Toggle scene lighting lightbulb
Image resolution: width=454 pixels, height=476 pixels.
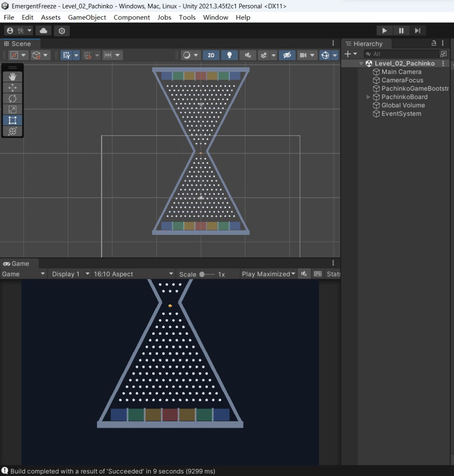229,55
